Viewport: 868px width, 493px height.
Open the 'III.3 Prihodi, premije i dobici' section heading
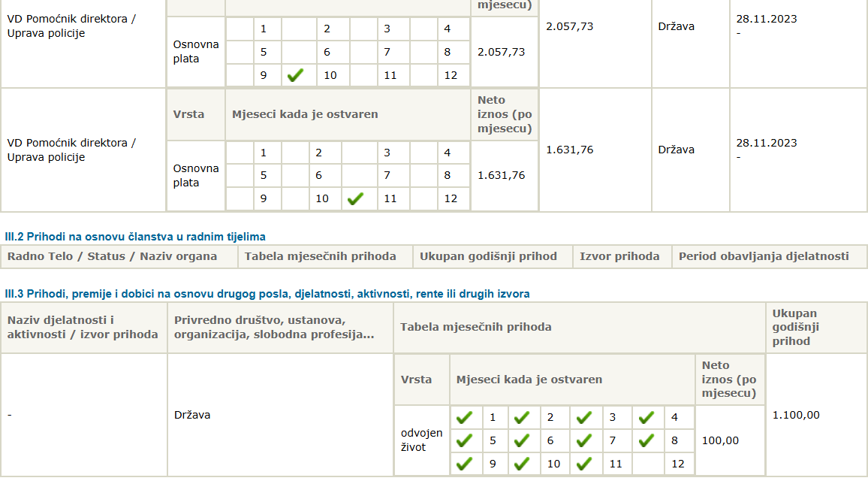tap(267, 294)
